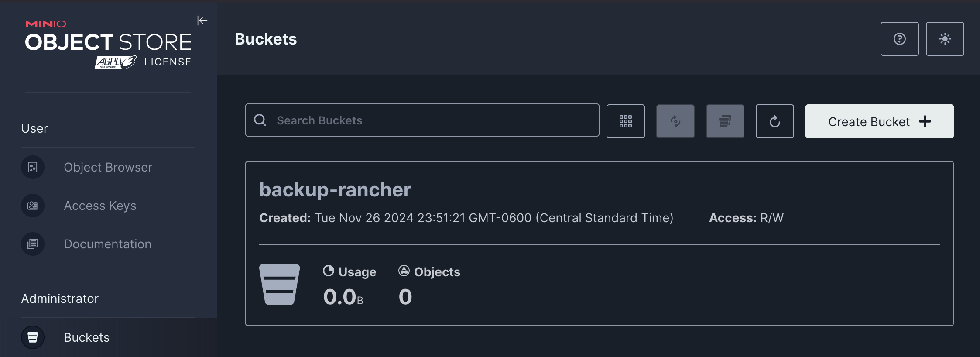Select Documentation from the sidebar menu
This screenshot has height=357, width=980.
107,244
